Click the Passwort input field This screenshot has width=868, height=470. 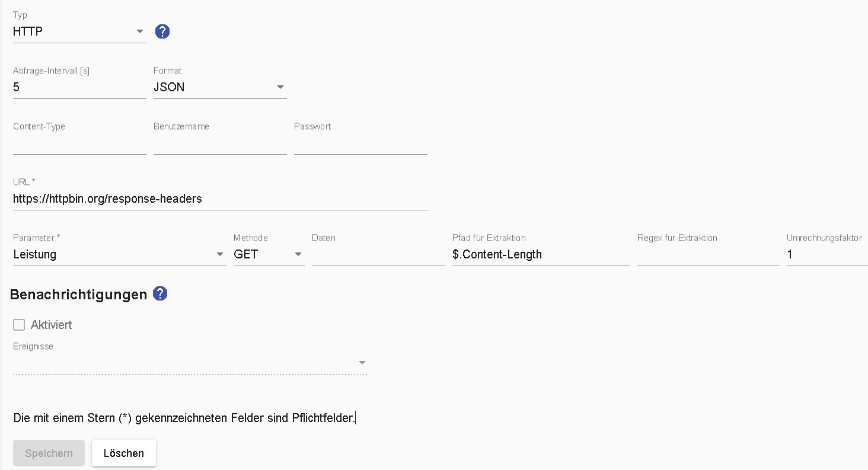tap(360, 143)
